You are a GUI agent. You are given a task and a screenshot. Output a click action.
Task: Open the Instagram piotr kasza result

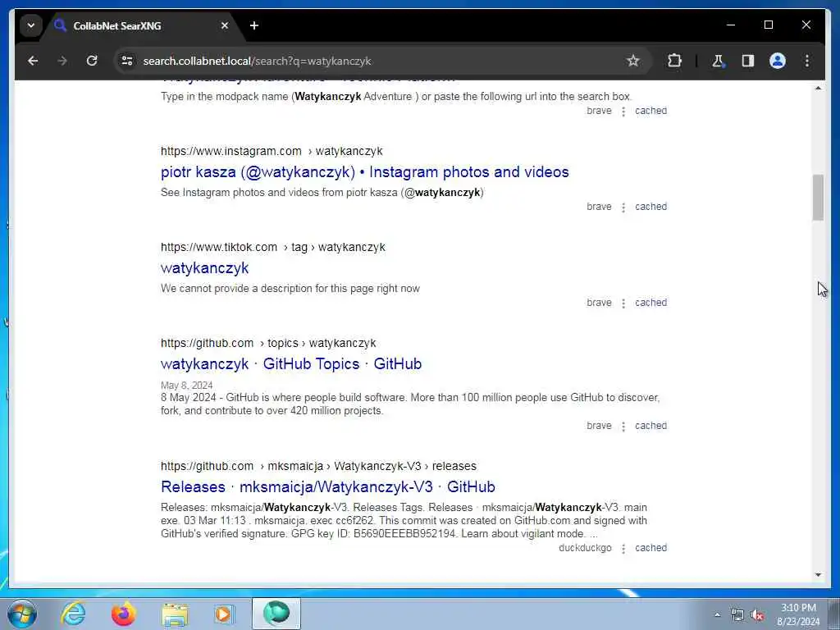[364, 172]
